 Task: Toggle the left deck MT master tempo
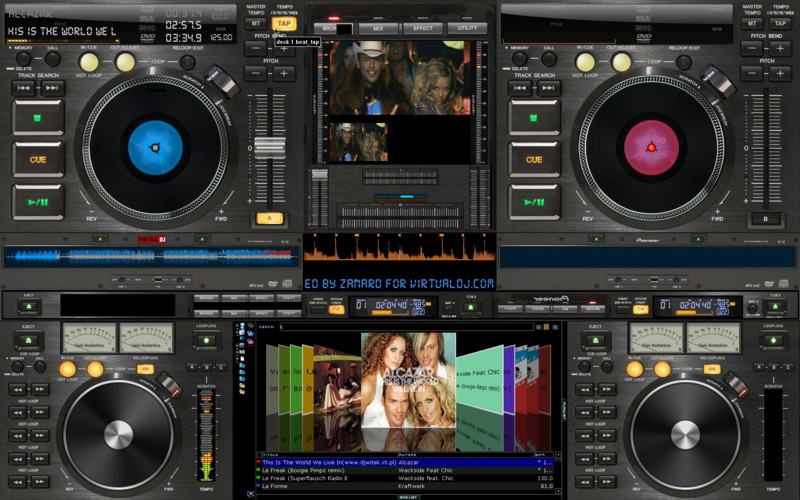tap(256, 23)
